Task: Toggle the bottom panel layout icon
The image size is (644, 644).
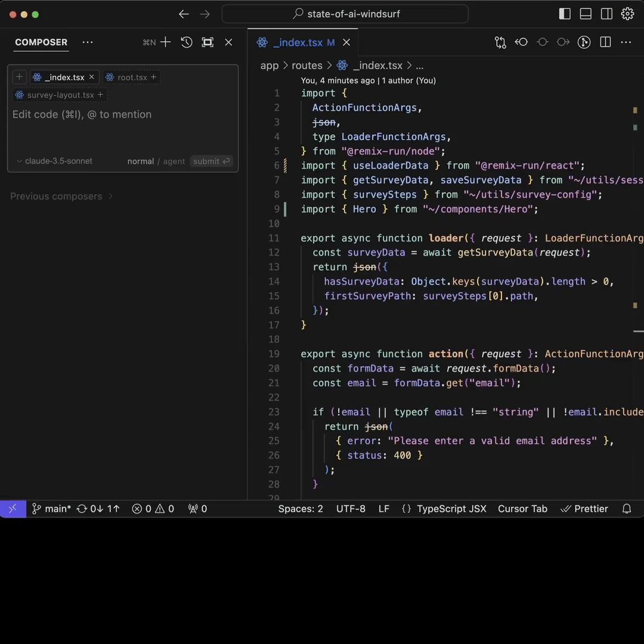Action: [586, 14]
